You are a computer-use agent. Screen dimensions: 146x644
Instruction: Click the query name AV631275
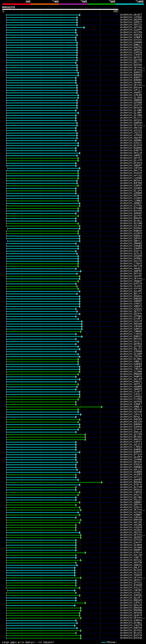[8, 7]
